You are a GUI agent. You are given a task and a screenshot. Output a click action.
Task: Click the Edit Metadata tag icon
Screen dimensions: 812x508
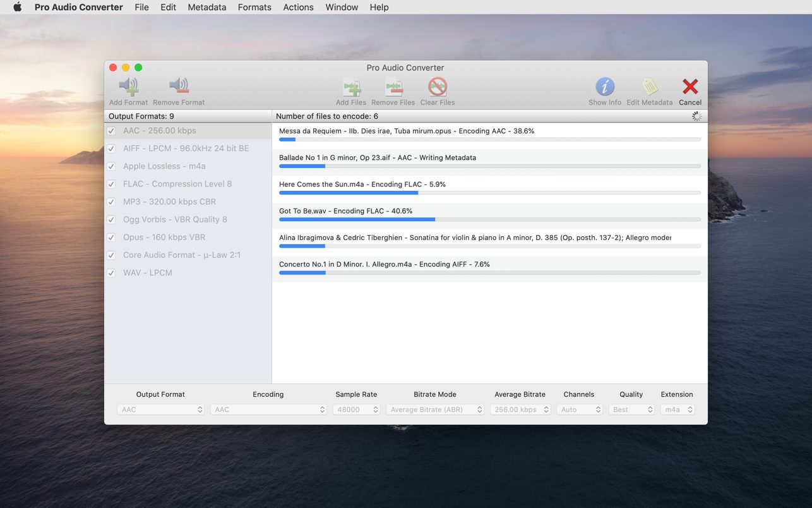(x=648, y=87)
